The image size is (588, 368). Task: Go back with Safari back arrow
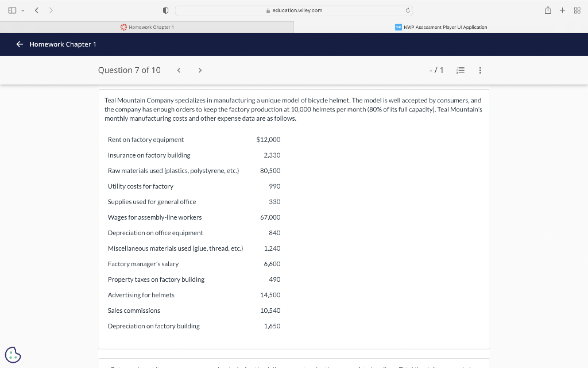37,10
